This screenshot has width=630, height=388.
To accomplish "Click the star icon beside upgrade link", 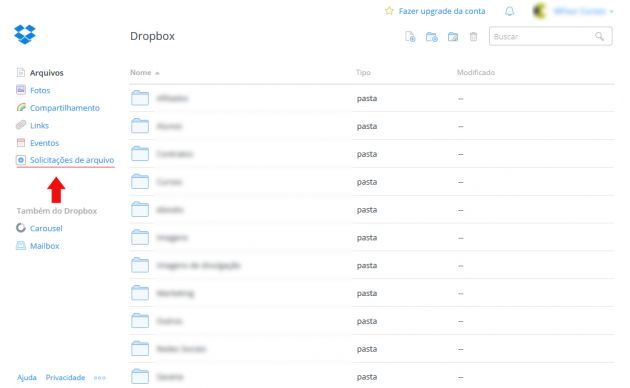I will tap(389, 11).
